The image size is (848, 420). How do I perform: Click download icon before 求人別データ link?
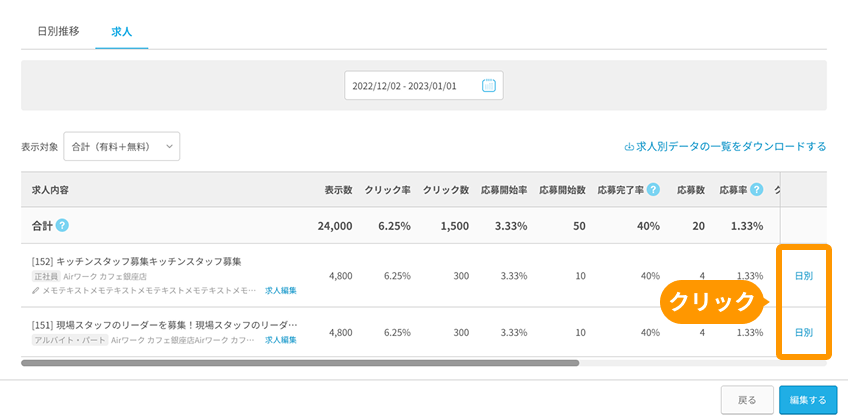coord(629,146)
